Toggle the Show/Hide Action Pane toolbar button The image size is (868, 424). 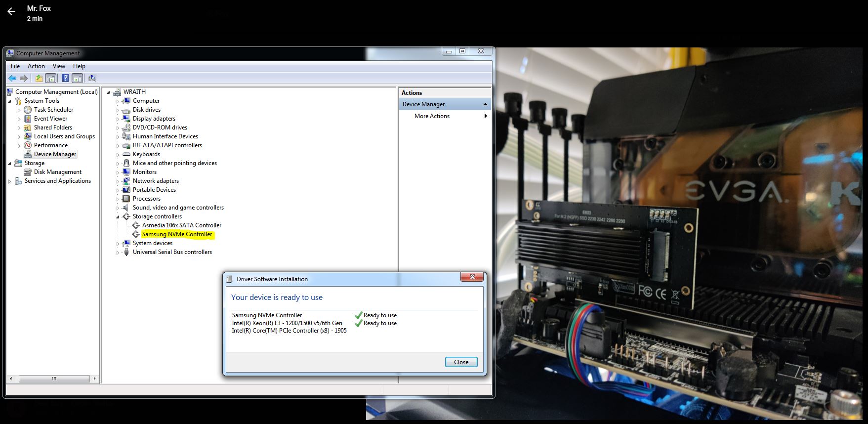pos(77,78)
